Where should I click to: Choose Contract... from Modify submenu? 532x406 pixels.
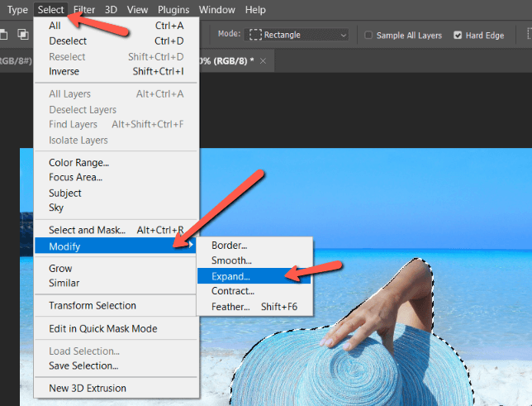coord(232,292)
